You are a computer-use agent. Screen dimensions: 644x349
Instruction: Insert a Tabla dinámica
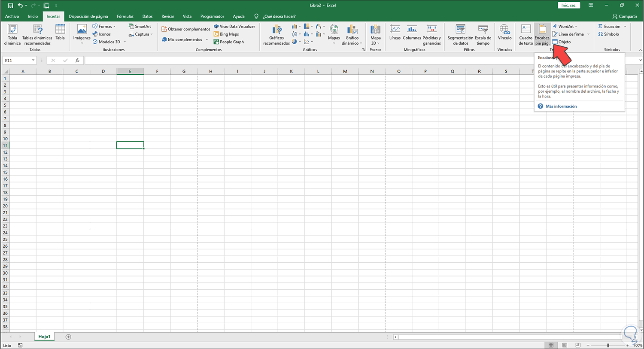(12, 35)
